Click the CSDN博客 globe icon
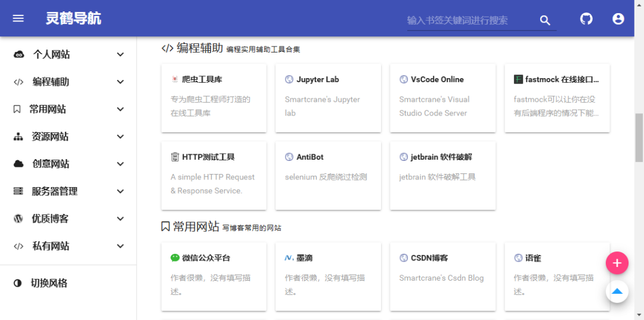Image resolution: width=644 pixels, height=320 pixels. (404, 258)
